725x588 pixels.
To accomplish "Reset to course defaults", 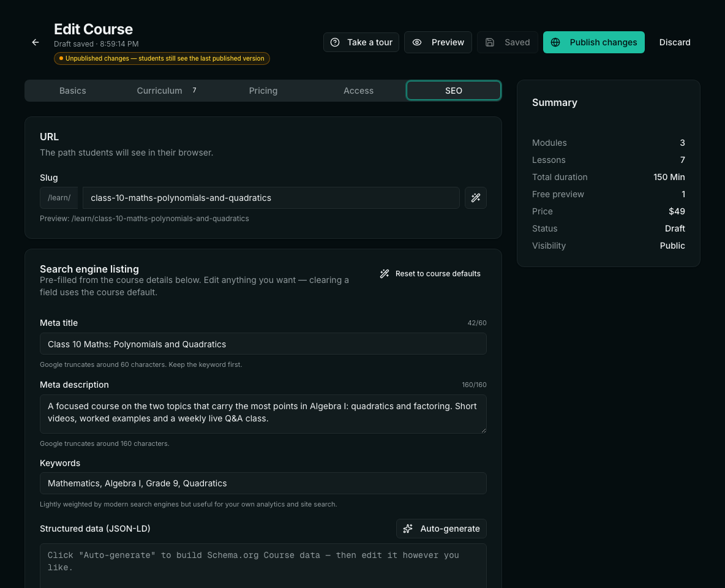I will coord(430,274).
